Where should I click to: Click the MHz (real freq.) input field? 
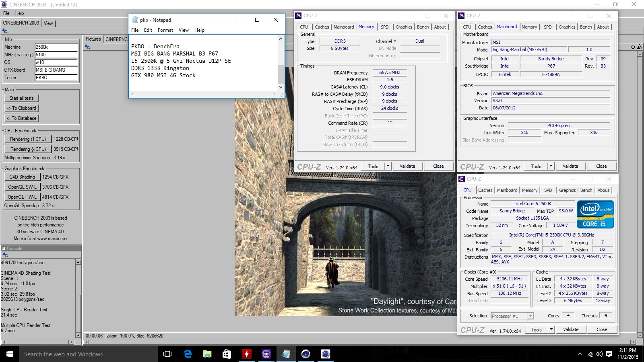click(x=56, y=55)
